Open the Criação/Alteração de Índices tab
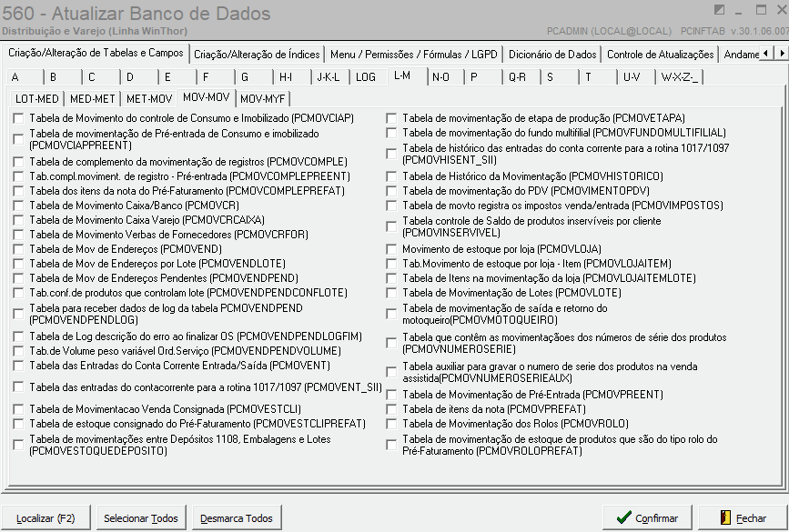The width and height of the screenshot is (789, 532). pyautogui.click(x=255, y=54)
